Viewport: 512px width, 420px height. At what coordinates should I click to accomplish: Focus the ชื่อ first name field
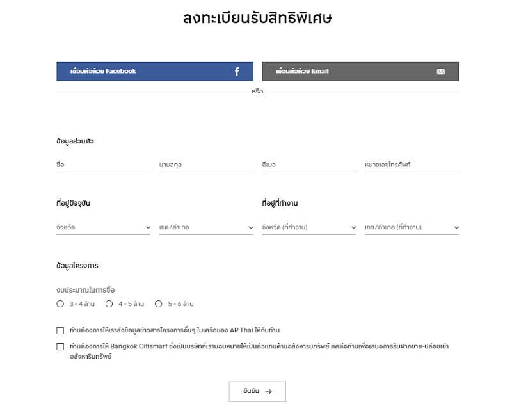point(103,165)
